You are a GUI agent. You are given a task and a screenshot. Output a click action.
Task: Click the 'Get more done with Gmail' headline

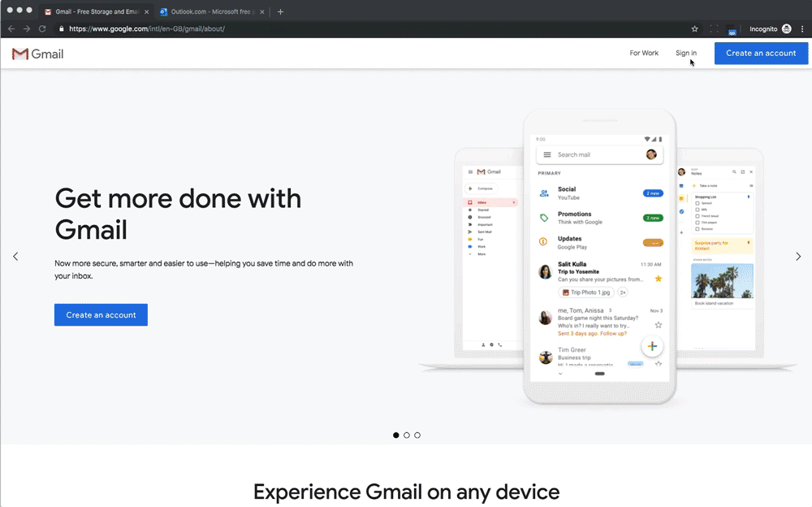(178, 214)
